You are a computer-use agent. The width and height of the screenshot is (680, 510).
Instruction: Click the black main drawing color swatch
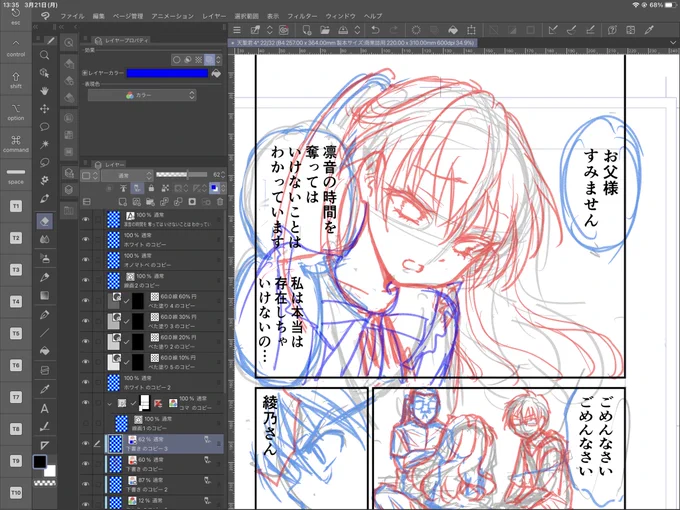40,462
